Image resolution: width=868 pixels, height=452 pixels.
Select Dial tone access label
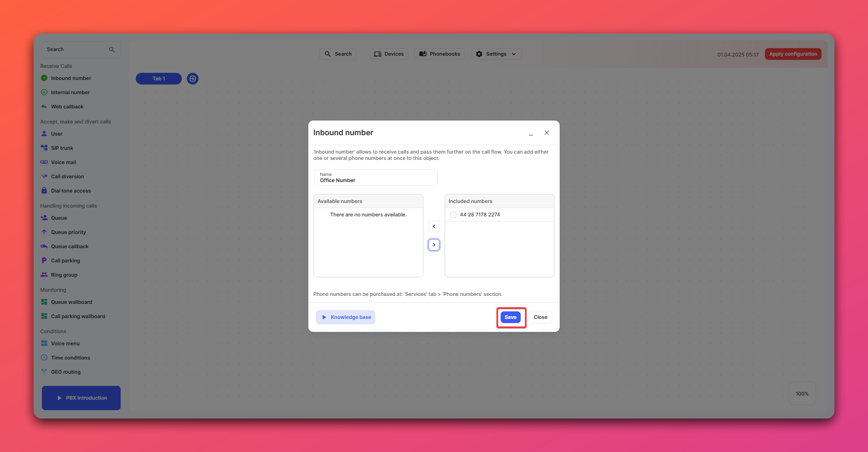(x=71, y=191)
